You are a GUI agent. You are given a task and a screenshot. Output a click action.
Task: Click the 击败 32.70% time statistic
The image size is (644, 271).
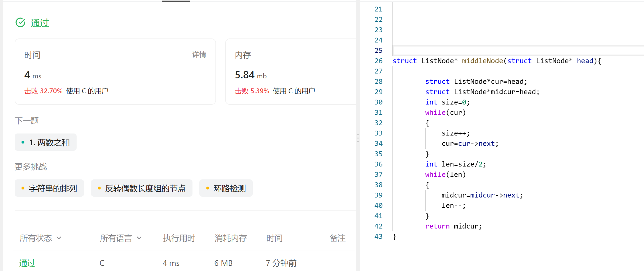(43, 91)
